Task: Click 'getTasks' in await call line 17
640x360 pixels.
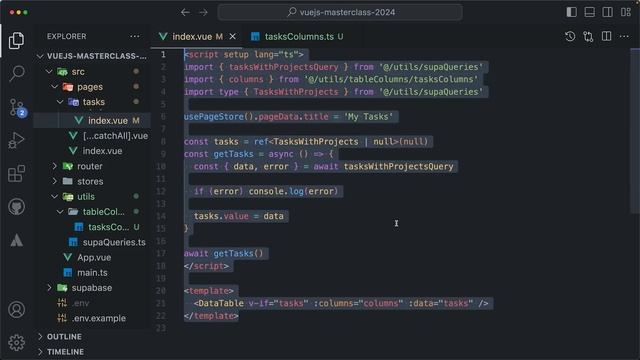Action: (x=233, y=253)
